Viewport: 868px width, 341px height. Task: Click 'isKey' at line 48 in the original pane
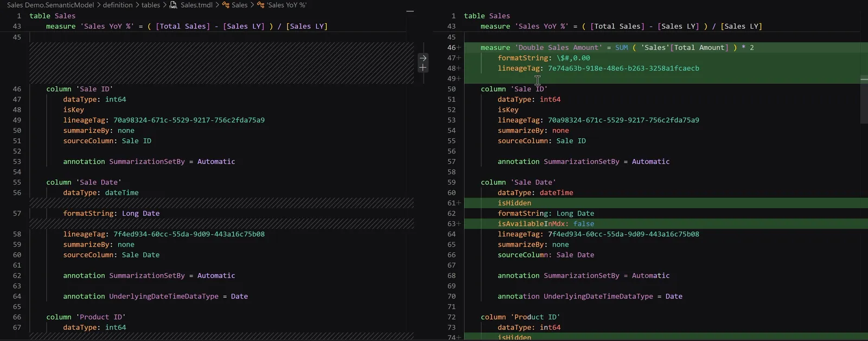[73, 110]
